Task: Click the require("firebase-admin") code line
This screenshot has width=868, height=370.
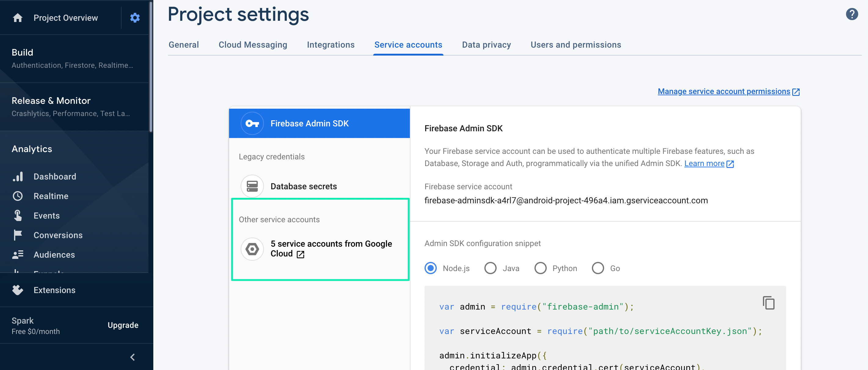Action: 536,307
